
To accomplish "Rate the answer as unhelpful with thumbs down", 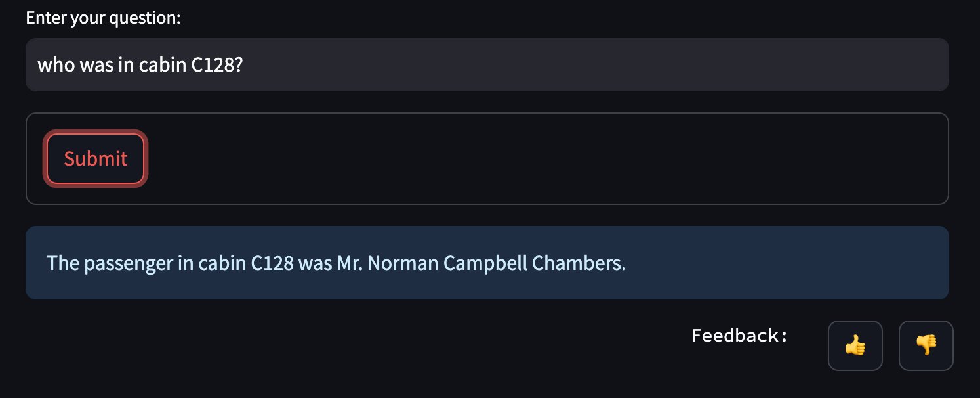I will tap(926, 345).
